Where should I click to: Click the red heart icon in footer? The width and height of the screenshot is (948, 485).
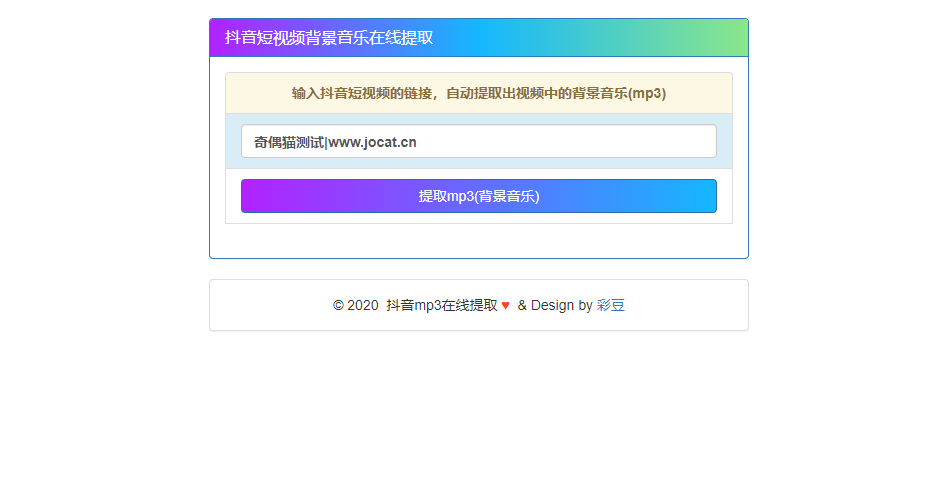pyautogui.click(x=505, y=305)
